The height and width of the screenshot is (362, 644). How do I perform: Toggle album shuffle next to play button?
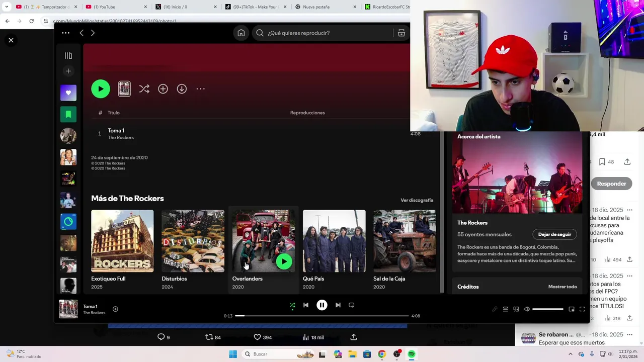pos(144,89)
